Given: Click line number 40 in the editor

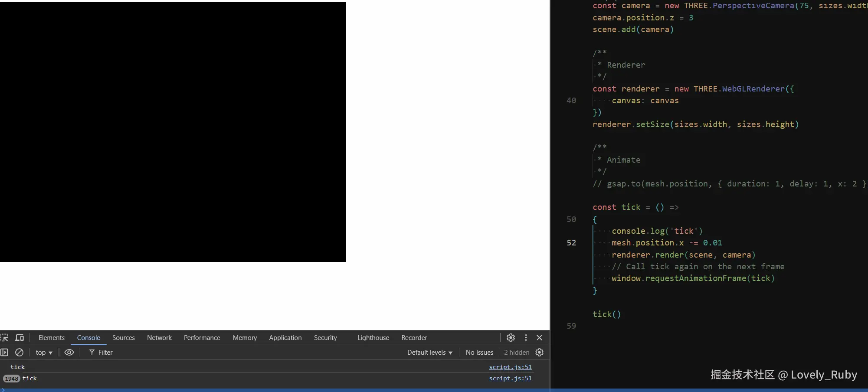Looking at the screenshot, I should point(571,101).
